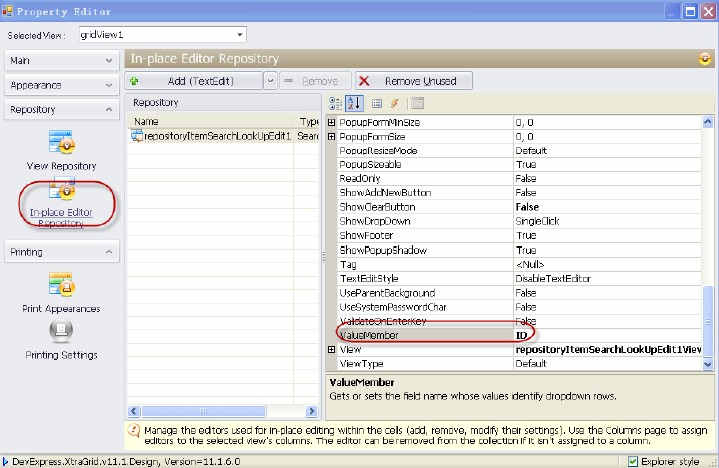Open Selected View combo box

(162, 34)
